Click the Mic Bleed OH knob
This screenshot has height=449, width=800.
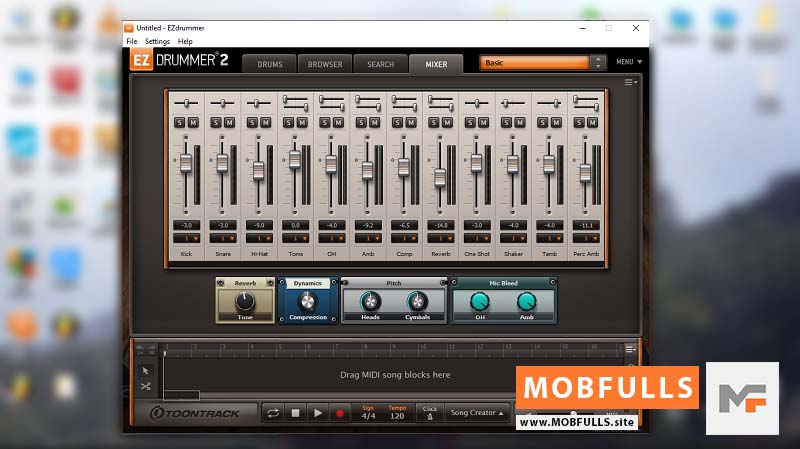pyautogui.click(x=480, y=302)
